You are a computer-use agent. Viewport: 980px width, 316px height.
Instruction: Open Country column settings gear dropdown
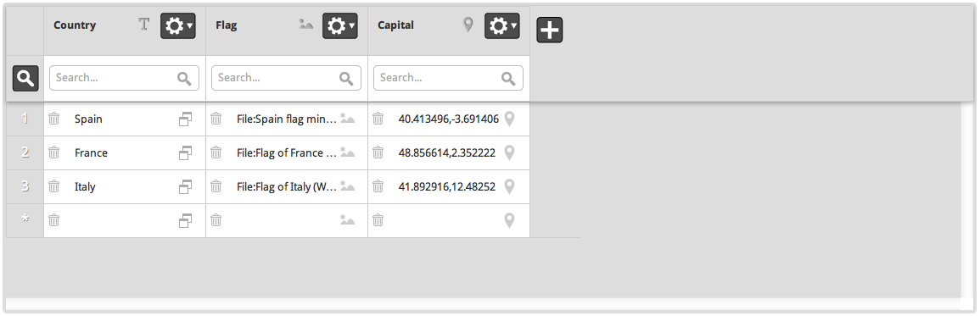(x=178, y=25)
